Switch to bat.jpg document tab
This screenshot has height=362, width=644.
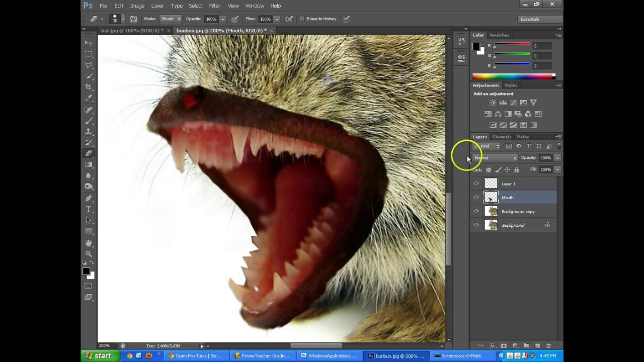(x=132, y=31)
